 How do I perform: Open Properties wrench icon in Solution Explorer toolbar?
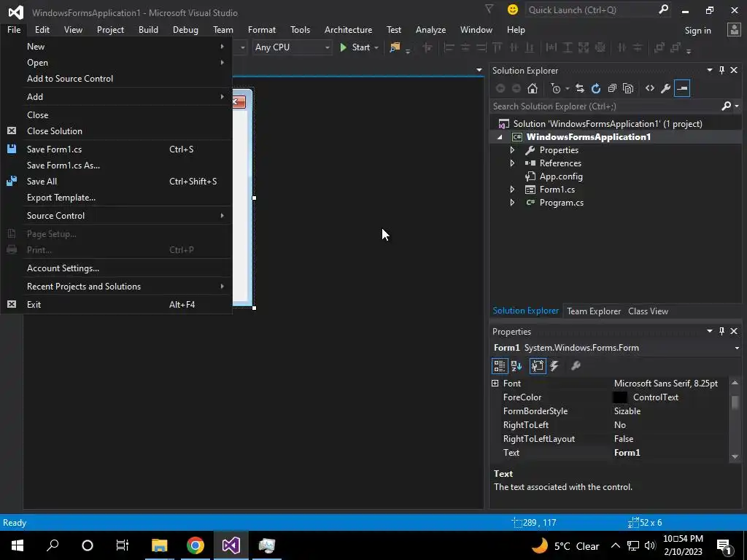(666, 88)
